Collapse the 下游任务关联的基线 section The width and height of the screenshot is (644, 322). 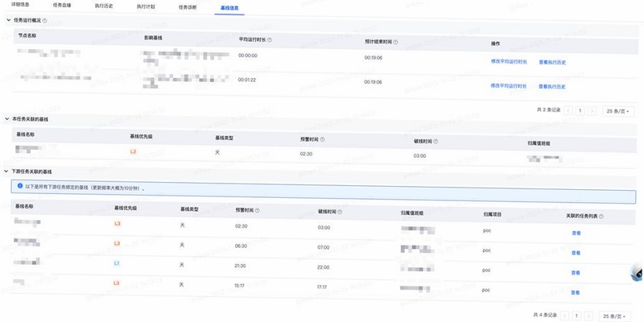[6, 171]
